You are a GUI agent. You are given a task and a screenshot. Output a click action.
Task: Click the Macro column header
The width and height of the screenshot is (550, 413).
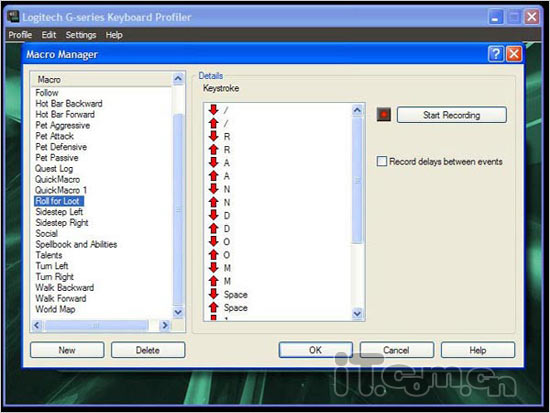tap(102, 79)
